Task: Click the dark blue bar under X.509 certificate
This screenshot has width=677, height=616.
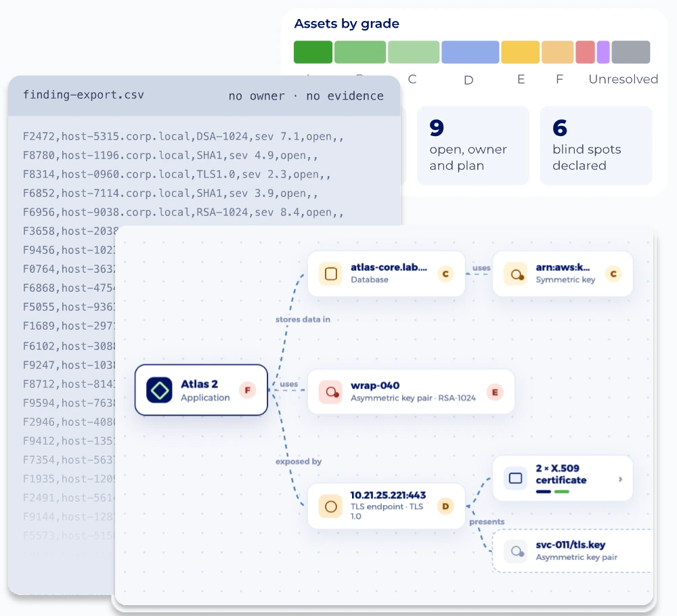Action: click(543, 491)
